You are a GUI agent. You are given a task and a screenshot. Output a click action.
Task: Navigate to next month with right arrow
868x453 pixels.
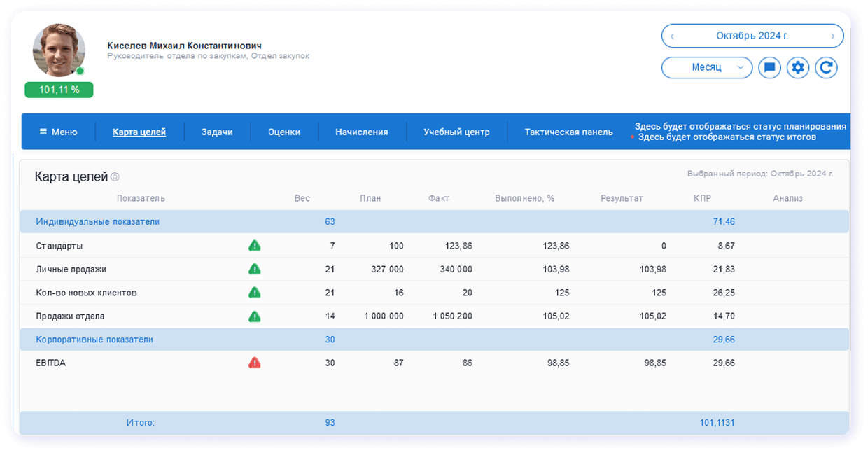point(832,36)
